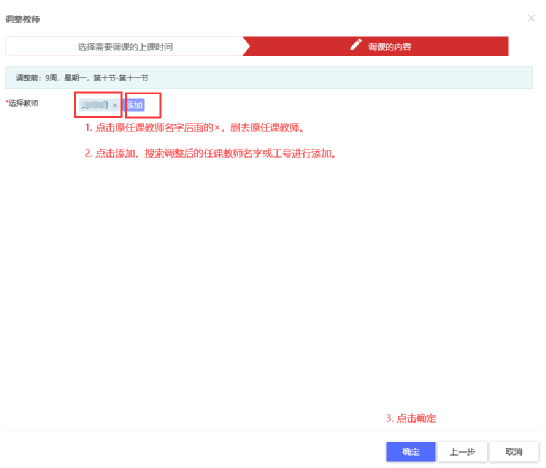
Task: Click the red required asterisk before 选择教师
Action: (x=7, y=102)
